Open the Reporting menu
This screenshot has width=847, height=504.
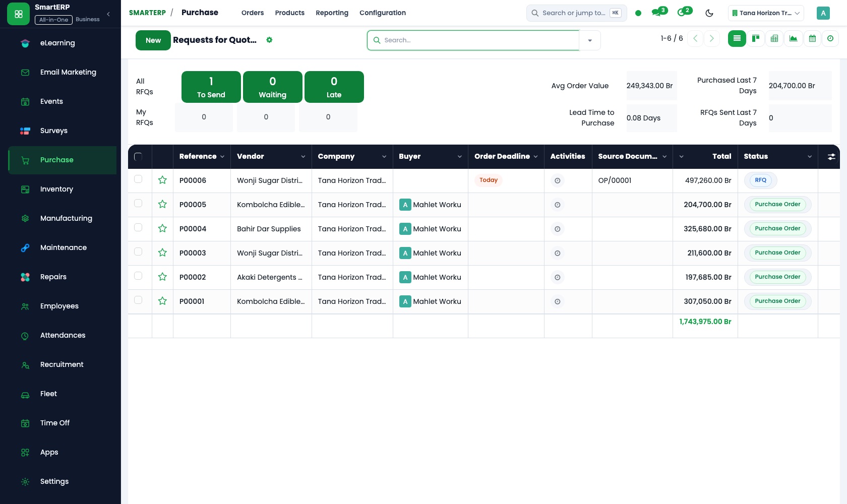[332, 13]
